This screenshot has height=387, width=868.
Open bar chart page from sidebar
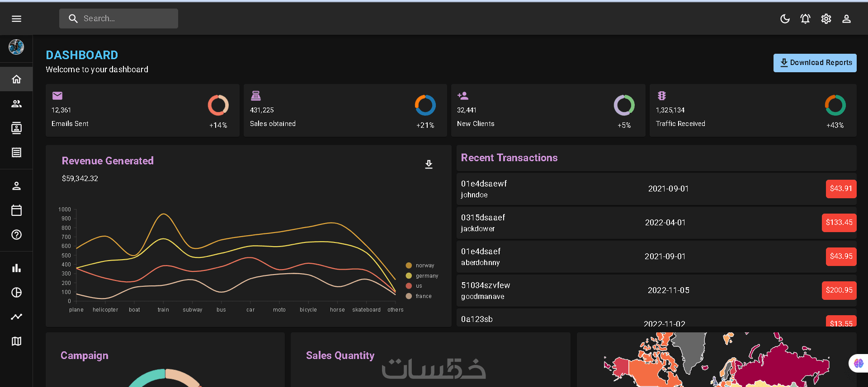coord(16,268)
